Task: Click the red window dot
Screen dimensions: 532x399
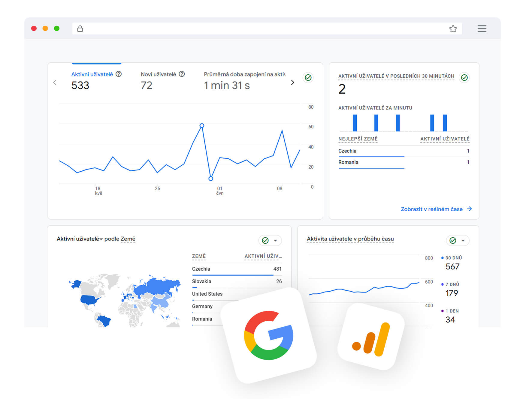Action: 34,28
